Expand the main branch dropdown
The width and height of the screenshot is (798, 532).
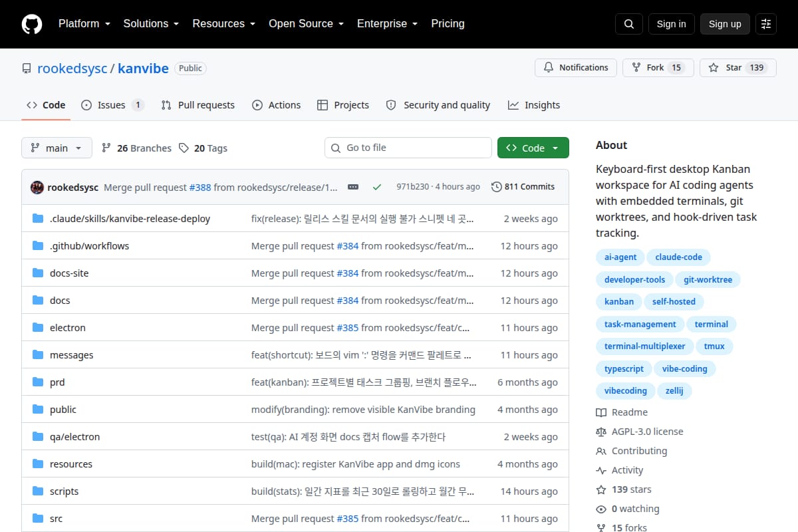tap(57, 148)
